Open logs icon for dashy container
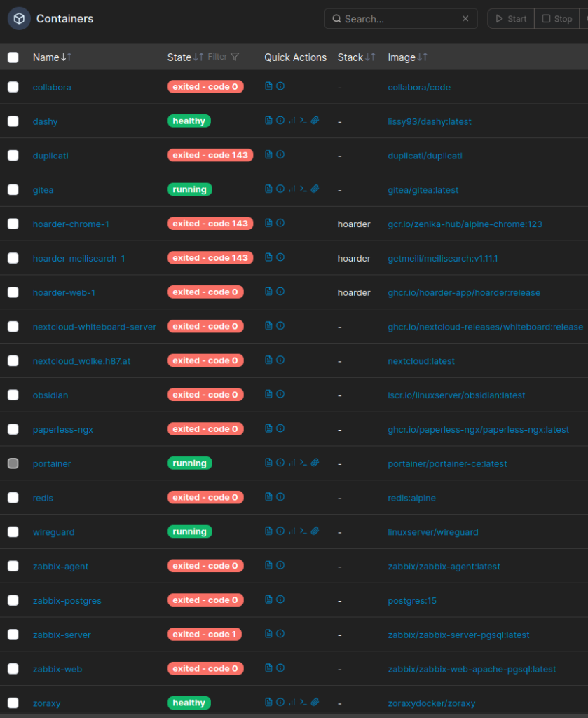Screen dimensions: 588x718 coord(268,121)
